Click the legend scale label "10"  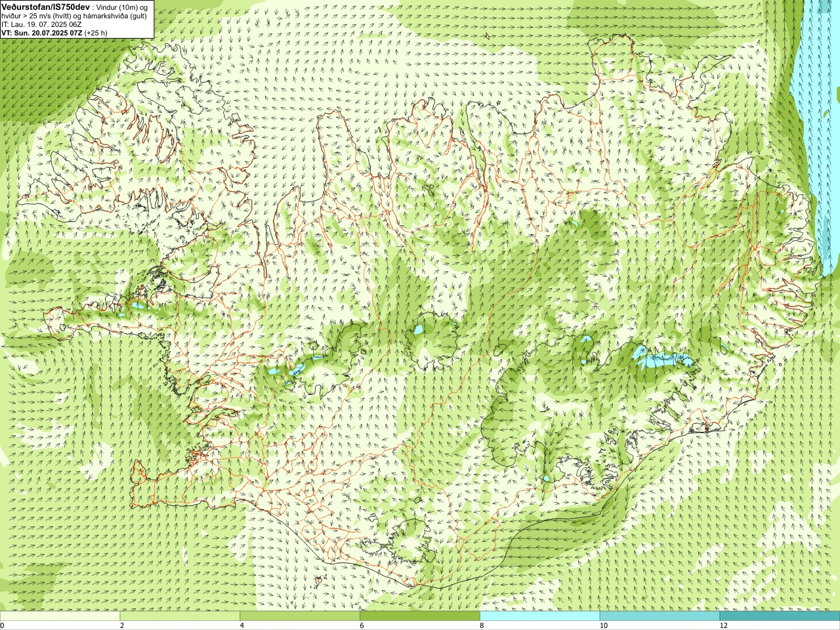point(603,626)
